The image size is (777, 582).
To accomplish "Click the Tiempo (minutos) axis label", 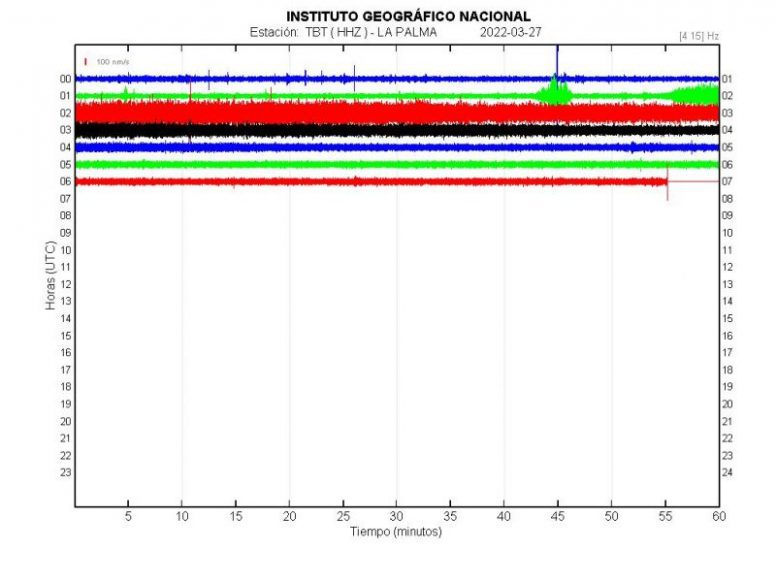I will tap(396, 532).
